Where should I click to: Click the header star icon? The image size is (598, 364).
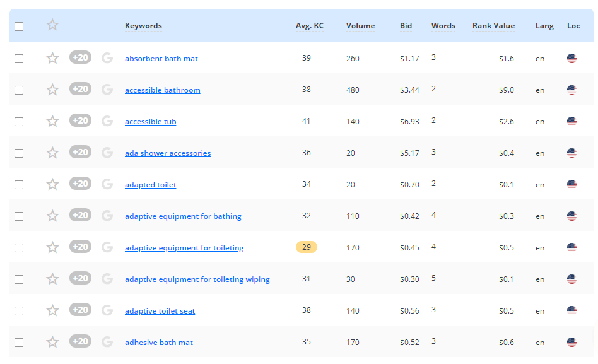click(x=52, y=25)
